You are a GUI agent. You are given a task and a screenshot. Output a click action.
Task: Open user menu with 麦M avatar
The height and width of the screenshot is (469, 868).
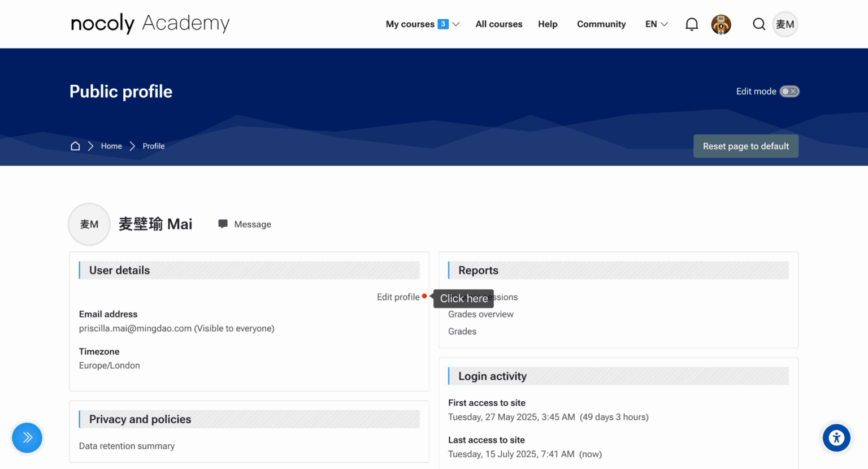click(785, 24)
